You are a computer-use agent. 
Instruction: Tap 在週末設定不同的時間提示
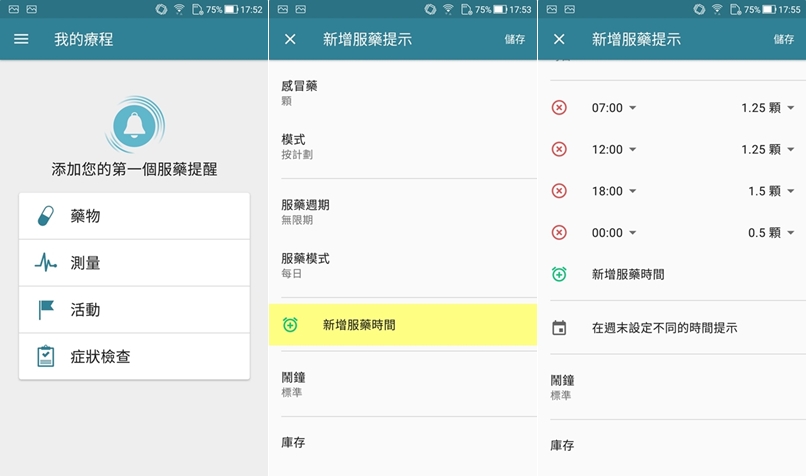pos(664,327)
